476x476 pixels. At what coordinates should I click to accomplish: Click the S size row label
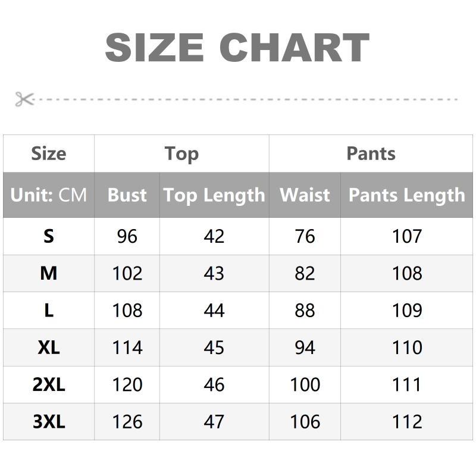click(x=49, y=236)
